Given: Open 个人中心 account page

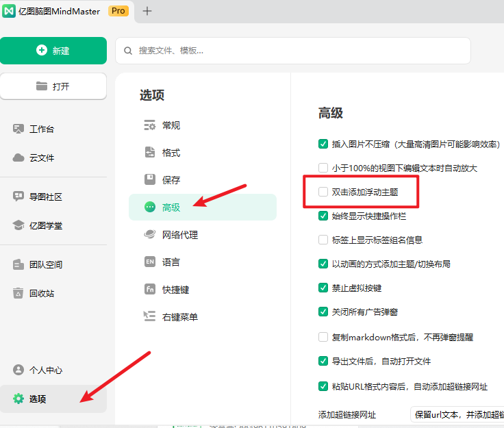Looking at the screenshot, I should 45,370.
